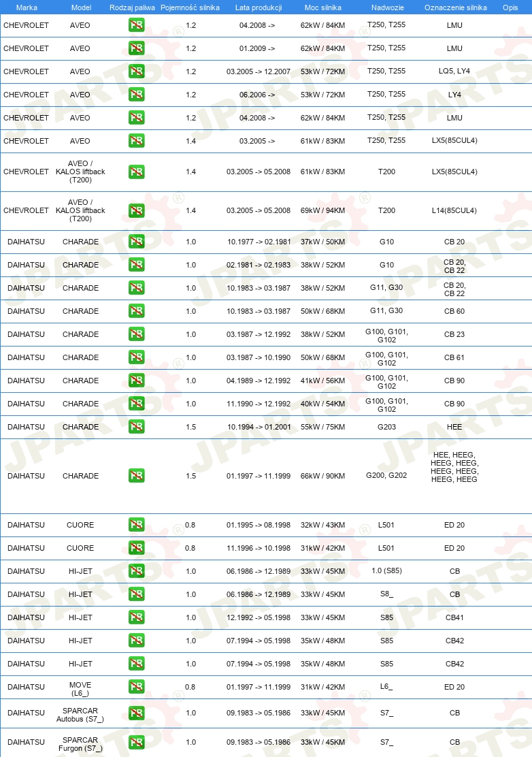Select the engine code cell L14(85CUL4)
The height and width of the screenshot is (757, 532).
(454, 210)
